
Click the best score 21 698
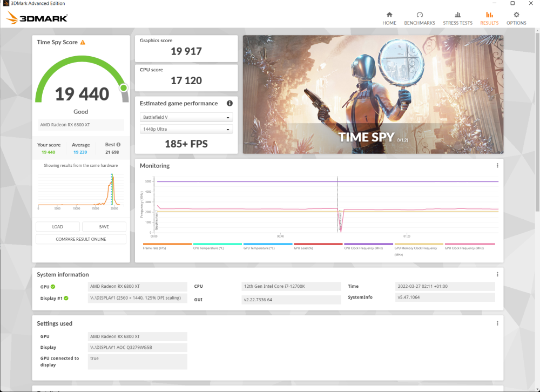click(x=112, y=152)
